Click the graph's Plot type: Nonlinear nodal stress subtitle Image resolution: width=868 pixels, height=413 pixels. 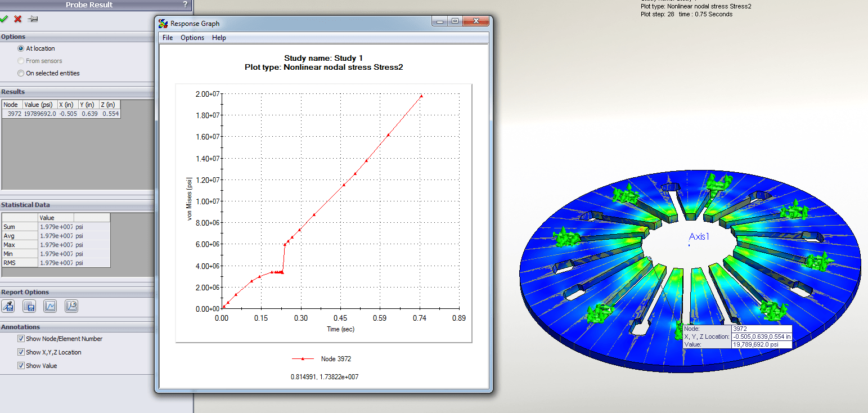324,67
